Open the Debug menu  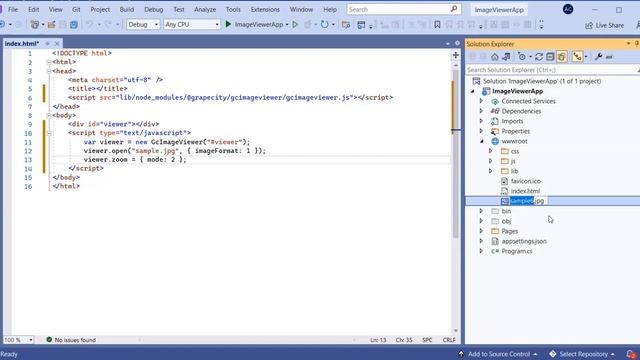tap(153, 9)
